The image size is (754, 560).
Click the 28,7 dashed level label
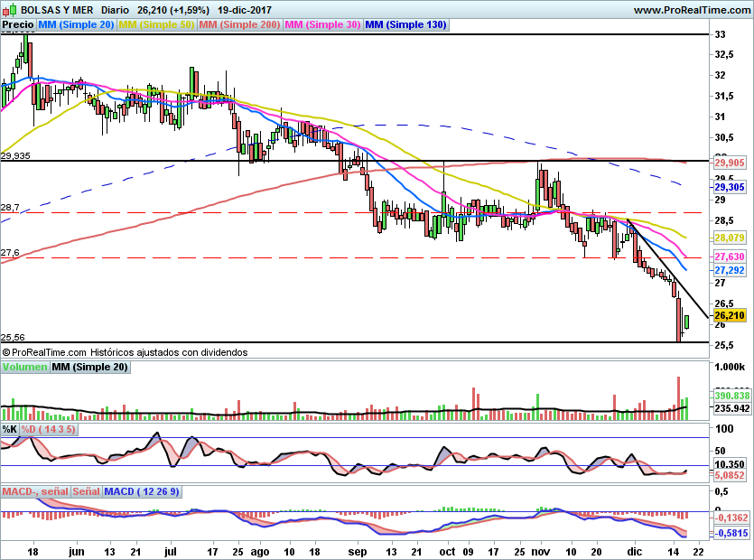[x=10, y=208]
